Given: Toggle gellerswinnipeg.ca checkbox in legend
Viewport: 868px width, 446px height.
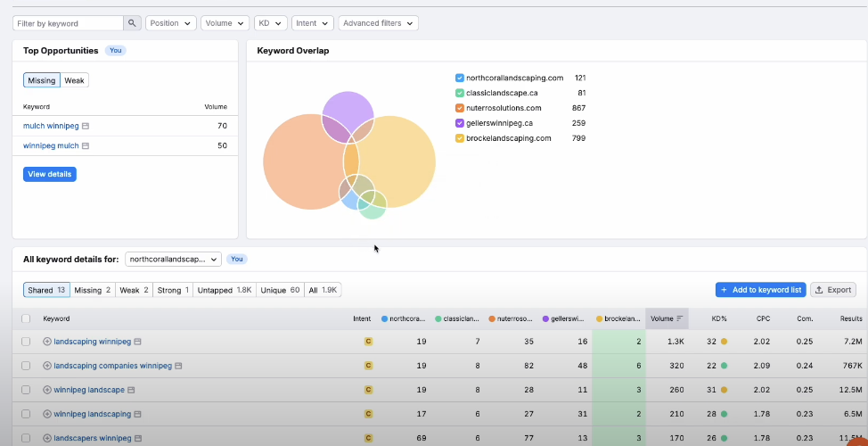Looking at the screenshot, I should [x=460, y=123].
